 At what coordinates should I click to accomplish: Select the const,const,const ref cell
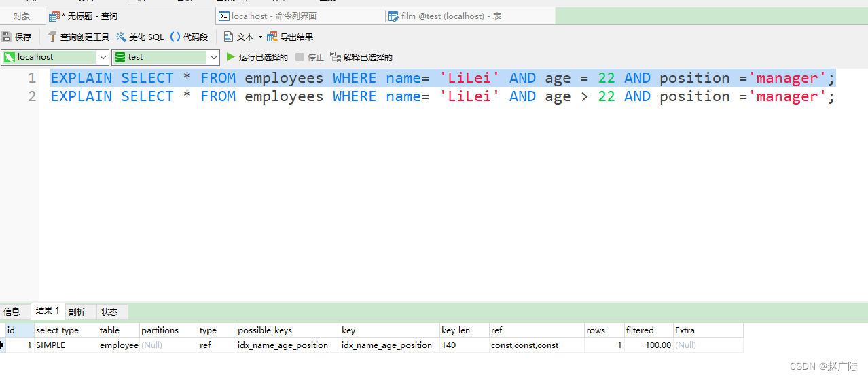pyautogui.click(x=537, y=345)
